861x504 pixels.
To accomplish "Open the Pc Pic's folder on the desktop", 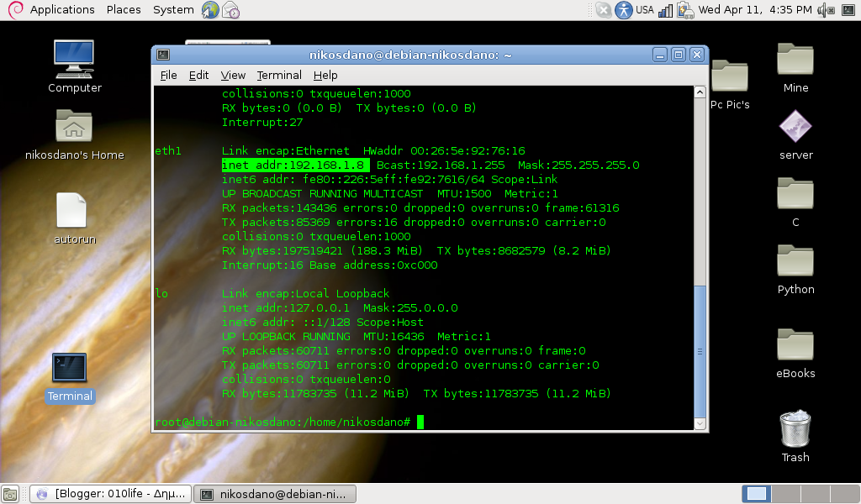I will point(729,76).
